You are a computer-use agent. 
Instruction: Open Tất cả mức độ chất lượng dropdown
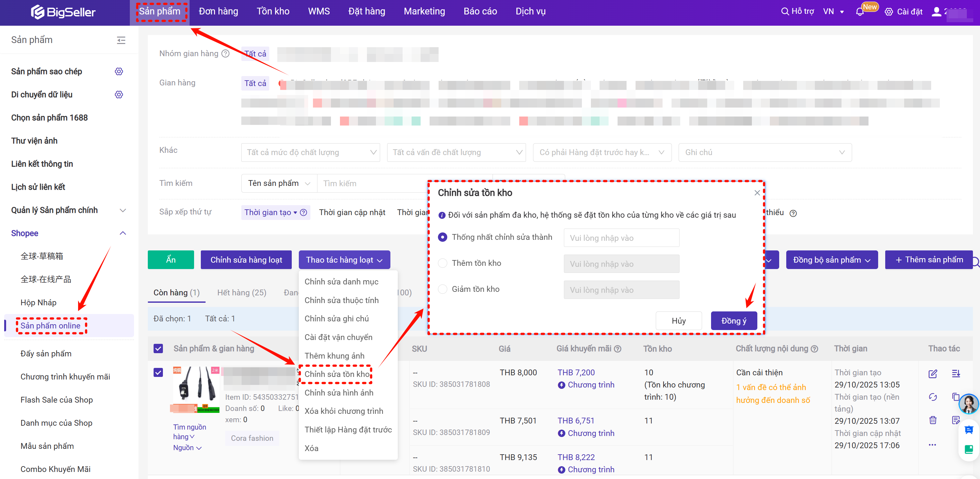tap(310, 152)
